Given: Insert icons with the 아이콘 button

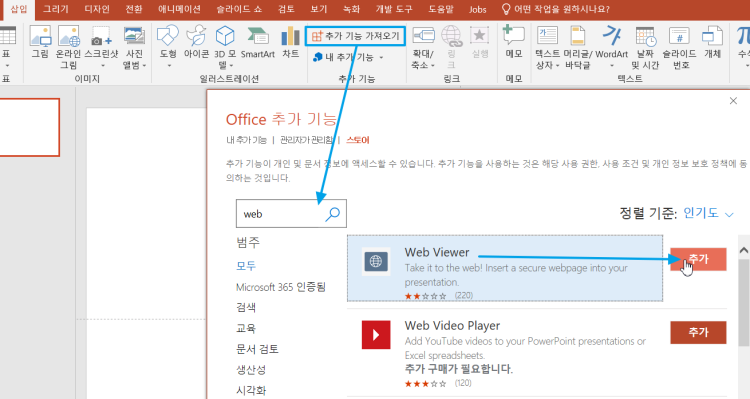Looking at the screenshot, I should [x=196, y=42].
